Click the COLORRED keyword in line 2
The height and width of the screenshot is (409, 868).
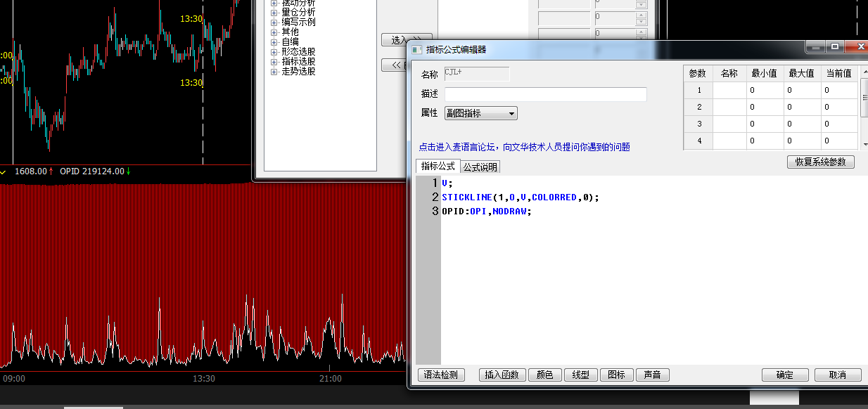(554, 197)
